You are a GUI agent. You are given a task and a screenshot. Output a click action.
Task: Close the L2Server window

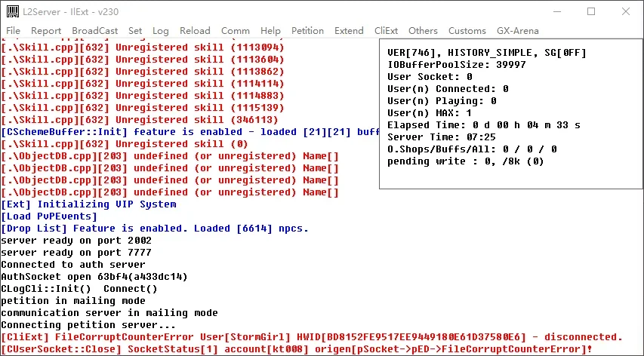click(626, 11)
